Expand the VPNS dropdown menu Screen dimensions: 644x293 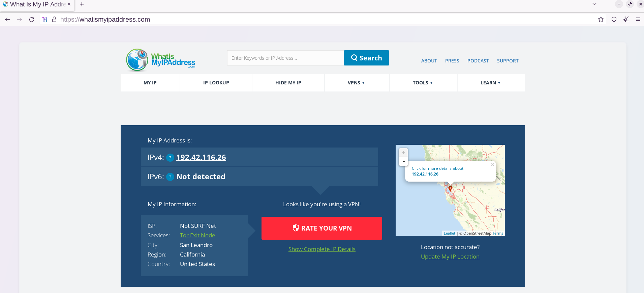356,83
